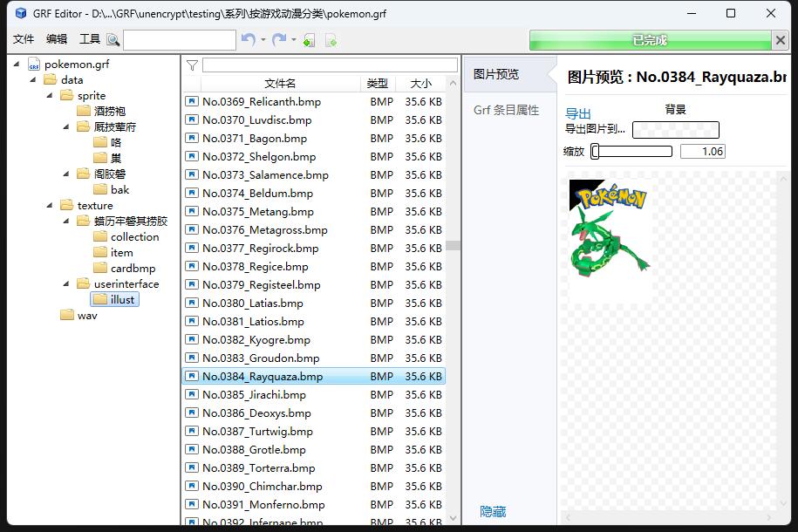Click the pokemon.grf file icon in tree
The image size is (798, 532).
(x=34, y=65)
